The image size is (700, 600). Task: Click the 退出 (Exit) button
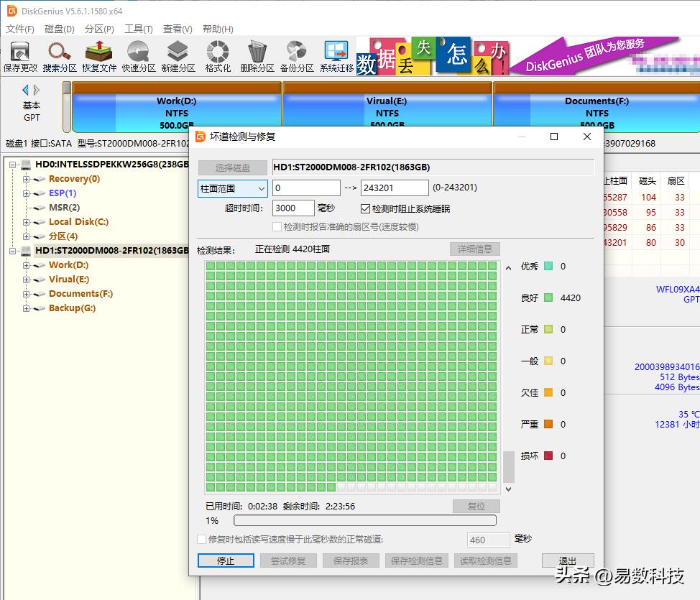[568, 560]
